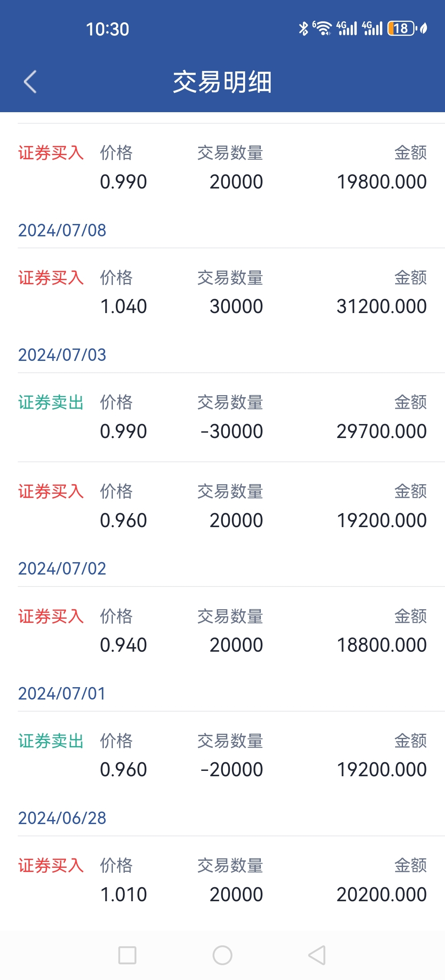Tap the back arrow in header

(x=30, y=82)
